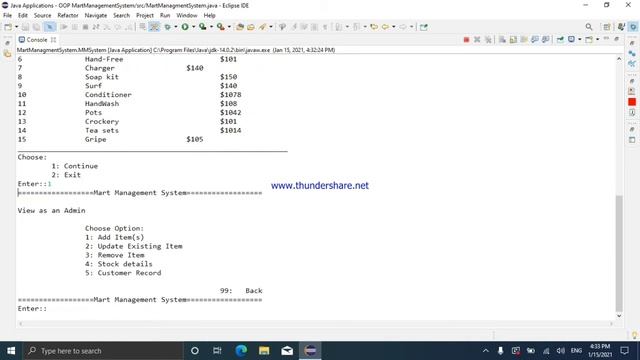The image size is (640, 360).
Task: Click Back navigation yellow arrow
Action: point(385,27)
